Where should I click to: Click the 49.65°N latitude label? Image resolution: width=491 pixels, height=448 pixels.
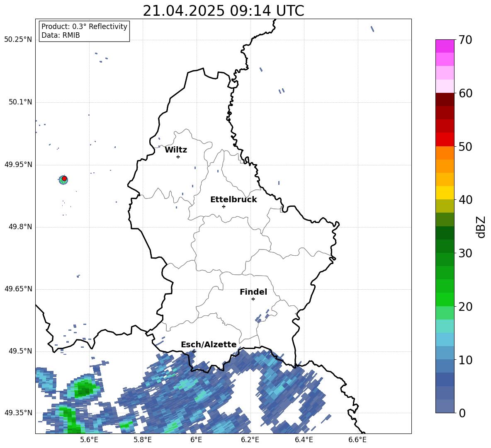pyautogui.click(x=18, y=289)
